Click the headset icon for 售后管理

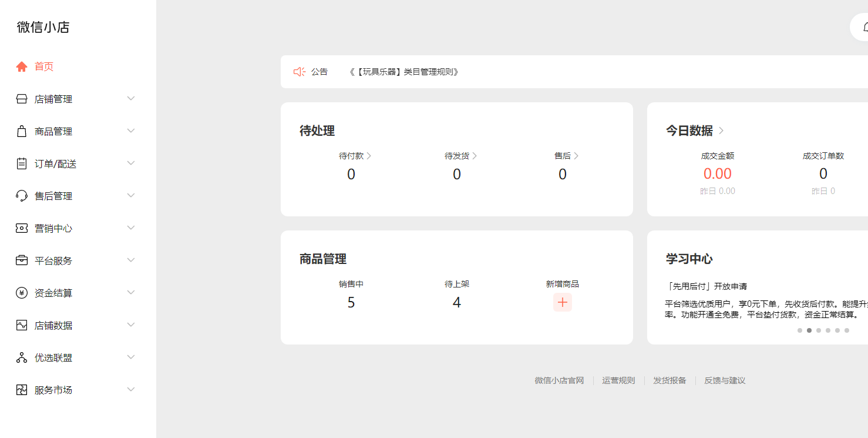[22, 196]
